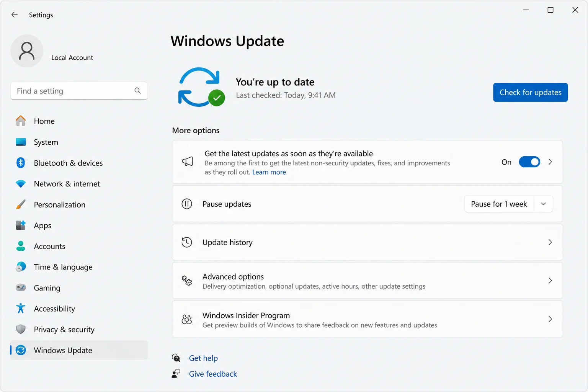Click the large sync status icon with checkmark
Screen dimensions: 588x392
point(201,87)
